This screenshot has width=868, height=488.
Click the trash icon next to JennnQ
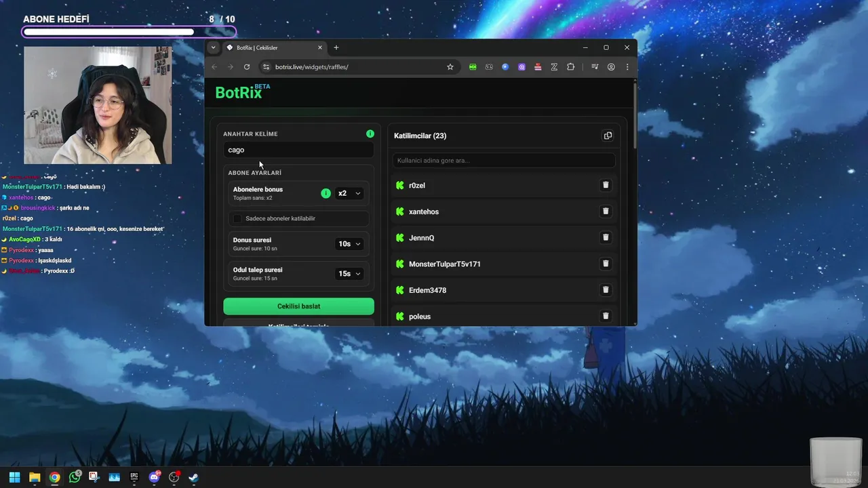pyautogui.click(x=606, y=237)
